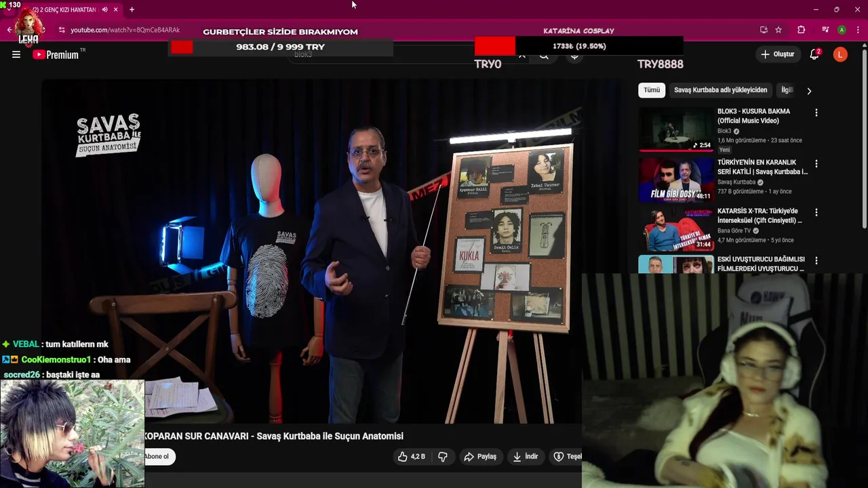Open KATARSİS X-TRA video title
The image size is (868, 488).
(759, 216)
